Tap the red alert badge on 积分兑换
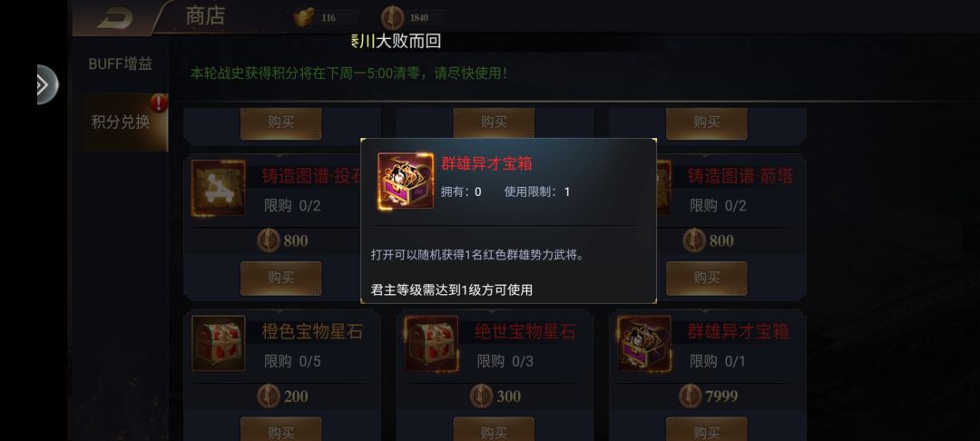 coord(159,103)
